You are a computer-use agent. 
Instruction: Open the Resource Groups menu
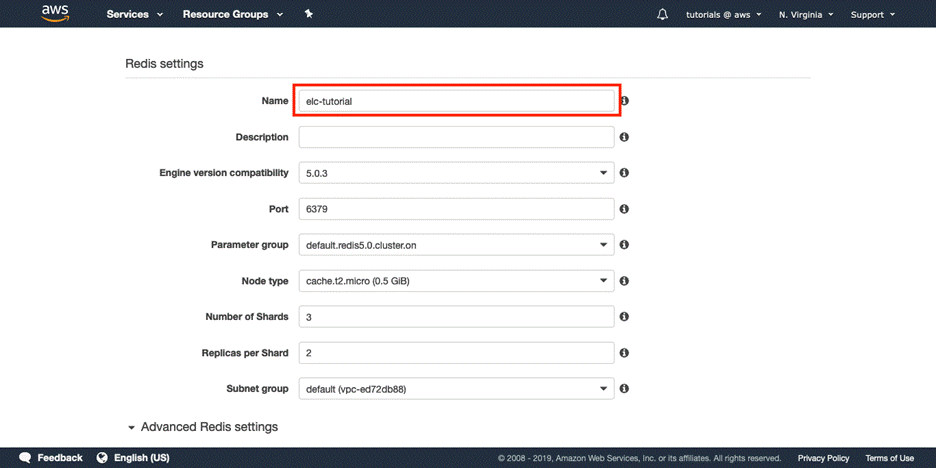[x=232, y=14]
